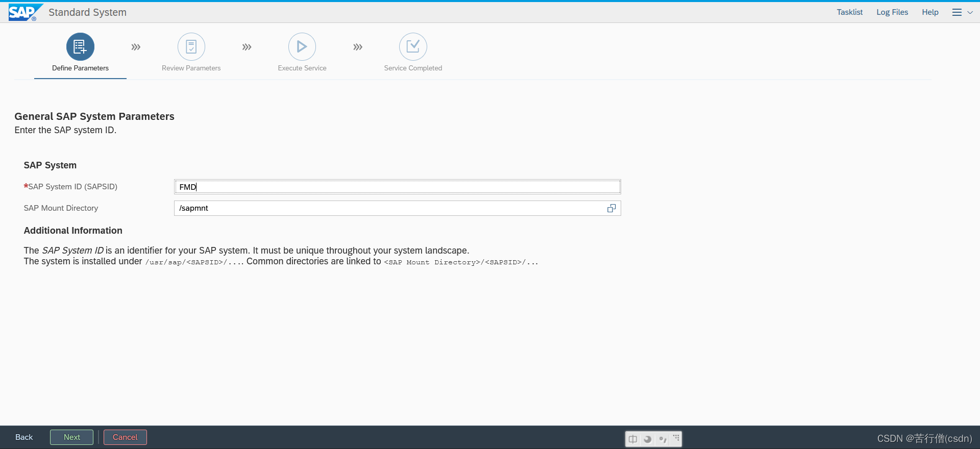The image size is (980, 449).
Task: Click the moon icon in IME toolbar
Action: click(x=648, y=439)
